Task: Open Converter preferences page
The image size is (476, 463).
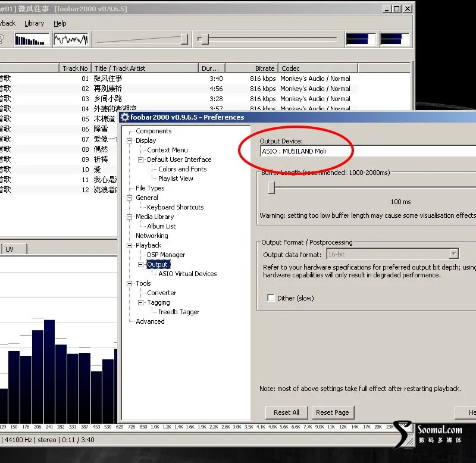Action: click(161, 293)
